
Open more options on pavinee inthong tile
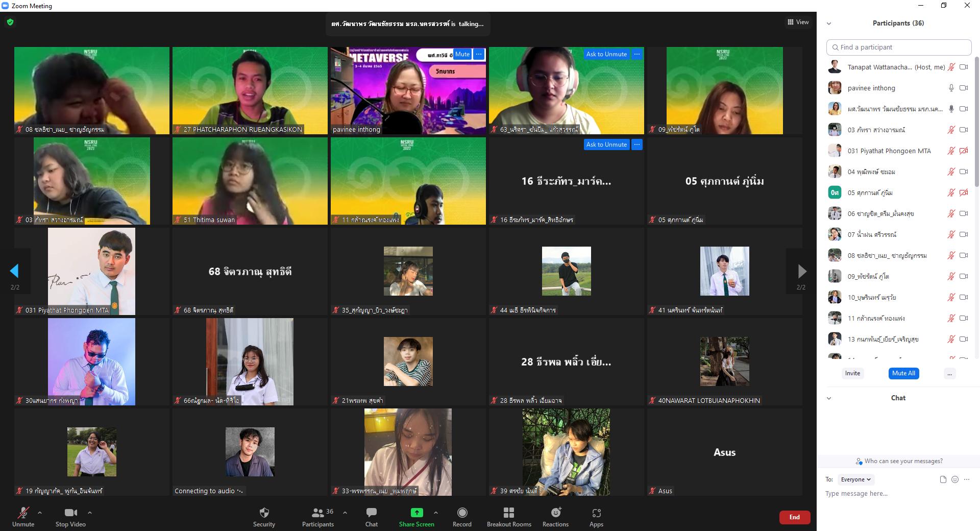pyautogui.click(x=479, y=54)
